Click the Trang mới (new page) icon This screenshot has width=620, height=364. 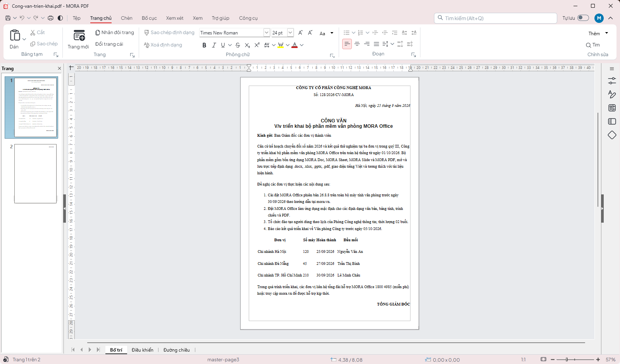click(79, 36)
